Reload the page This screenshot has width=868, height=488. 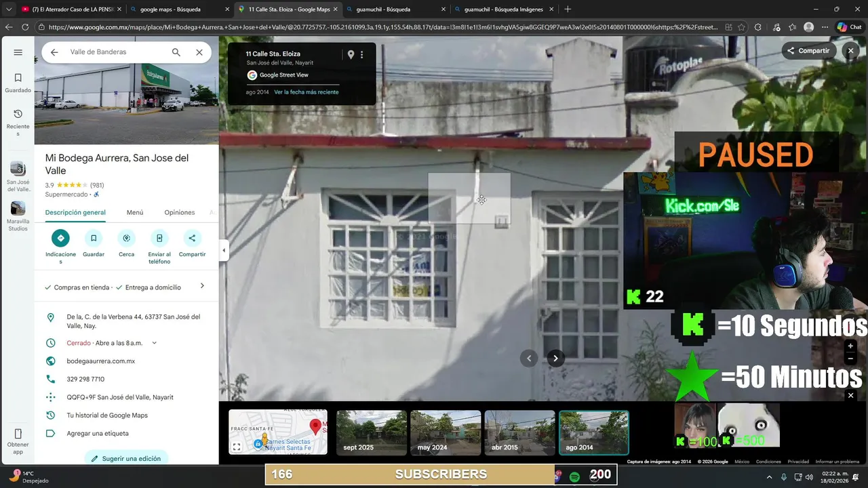click(x=25, y=27)
